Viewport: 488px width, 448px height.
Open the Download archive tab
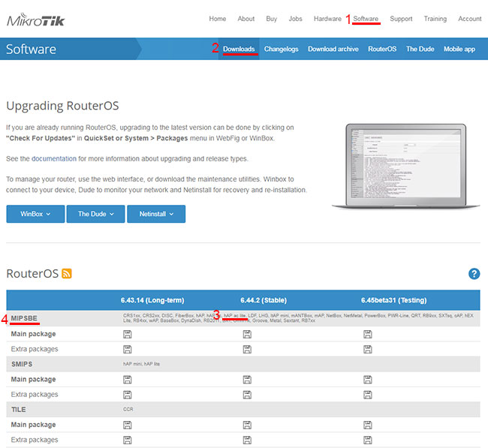(333, 49)
